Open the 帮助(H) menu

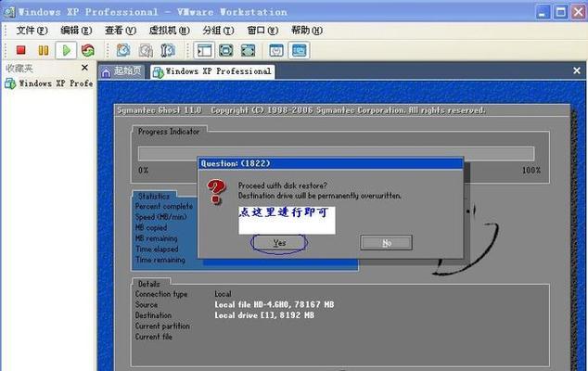307,31
